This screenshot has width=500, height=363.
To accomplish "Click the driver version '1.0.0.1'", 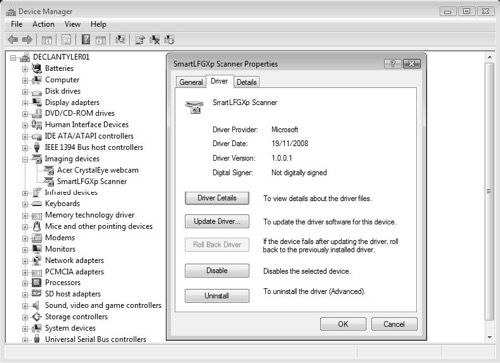I will (282, 158).
